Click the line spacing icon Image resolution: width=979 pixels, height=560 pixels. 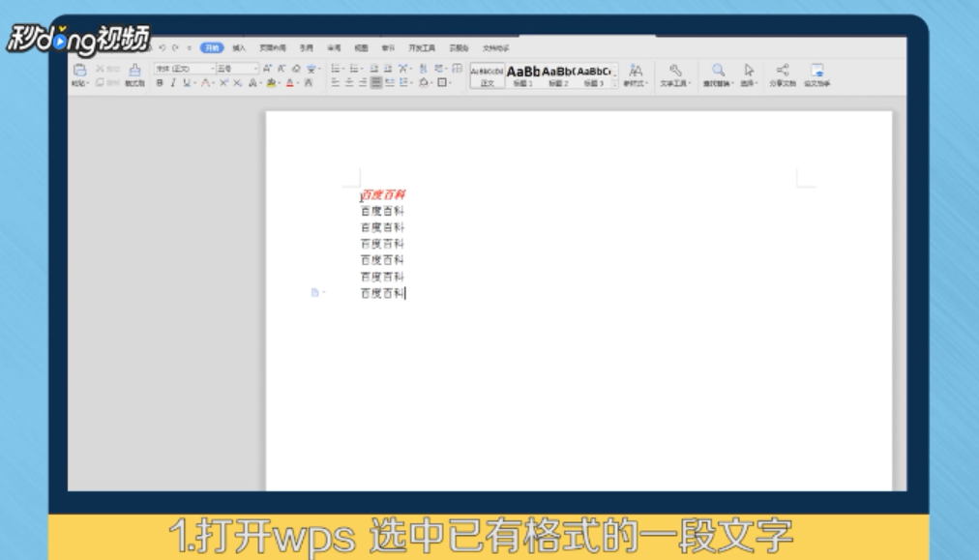pyautogui.click(x=403, y=83)
